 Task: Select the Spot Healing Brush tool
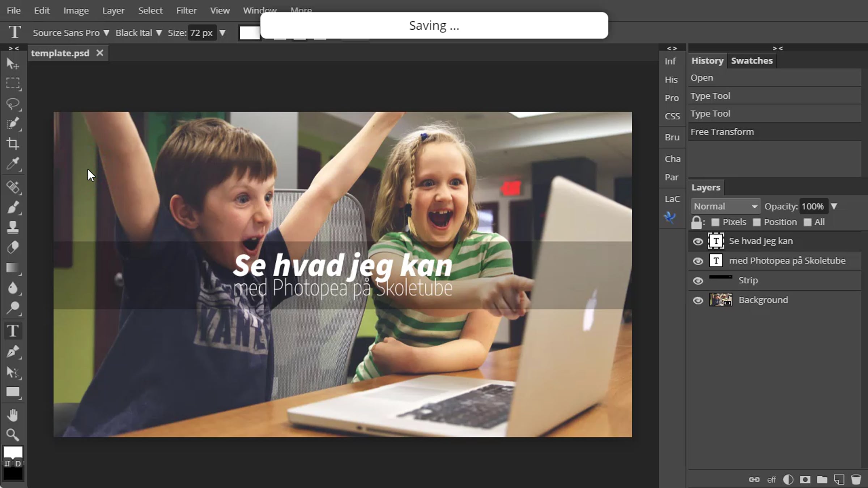click(x=13, y=187)
